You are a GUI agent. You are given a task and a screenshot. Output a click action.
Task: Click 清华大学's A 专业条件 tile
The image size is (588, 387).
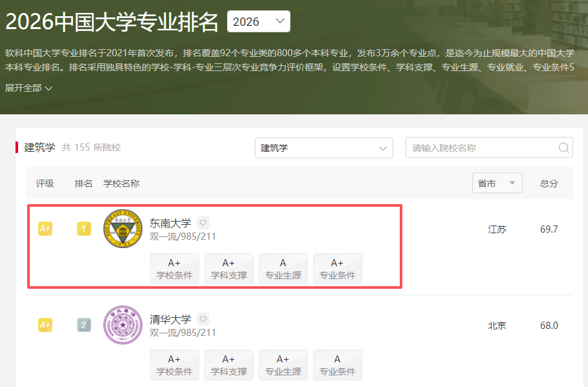coord(338,365)
